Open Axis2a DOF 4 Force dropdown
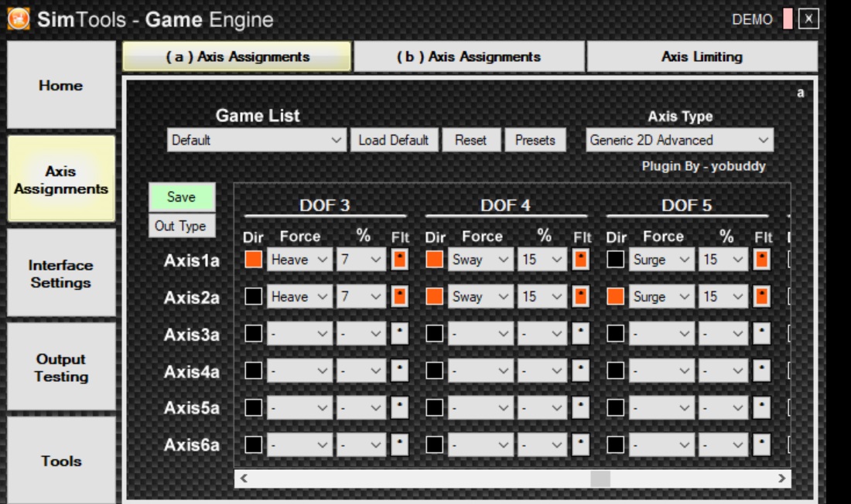 (481, 296)
